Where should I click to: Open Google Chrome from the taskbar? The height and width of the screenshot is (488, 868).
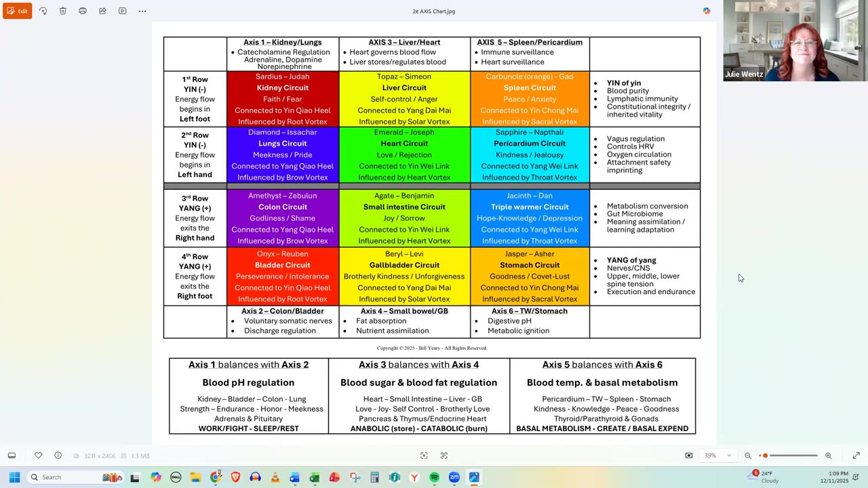216,477
